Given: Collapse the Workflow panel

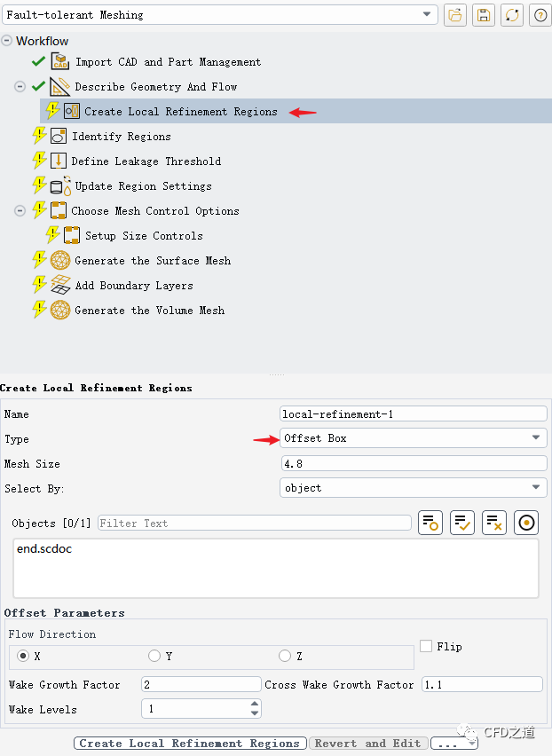Looking at the screenshot, I should click(x=7, y=41).
